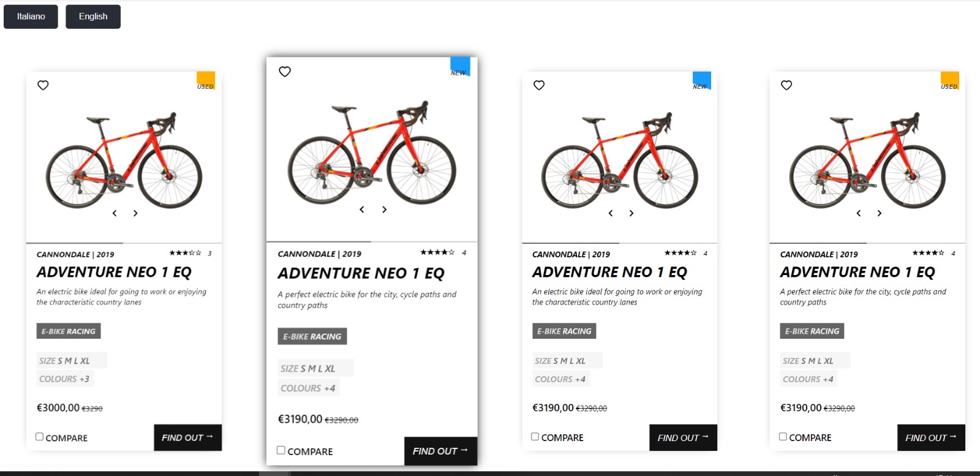Go to previous image on the third card
980x476 pixels.
[x=611, y=213]
